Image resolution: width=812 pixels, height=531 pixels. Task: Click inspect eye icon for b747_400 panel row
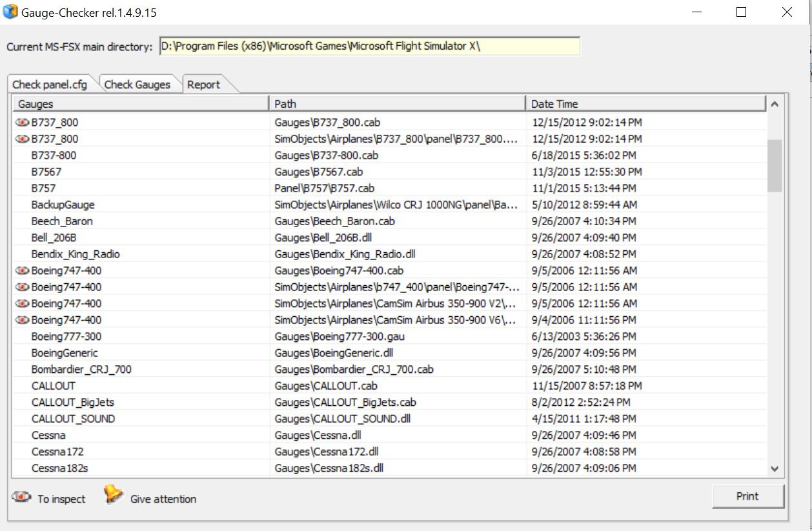tap(23, 287)
